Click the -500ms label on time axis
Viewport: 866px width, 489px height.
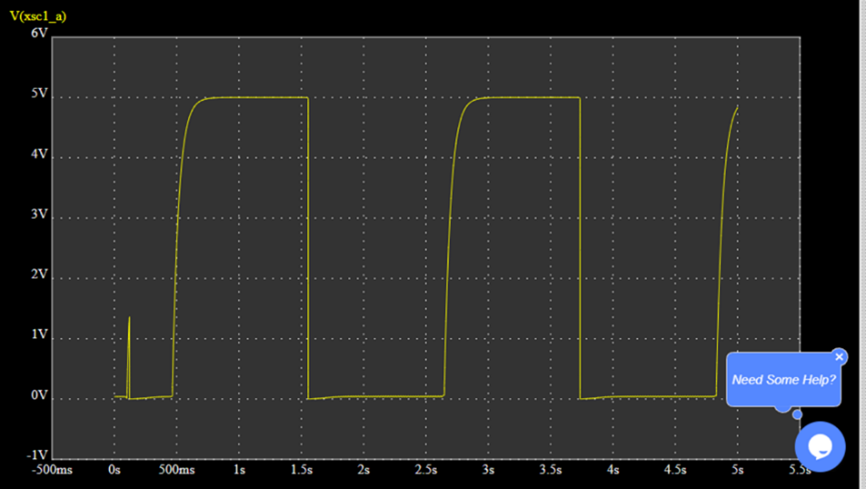[x=52, y=469]
